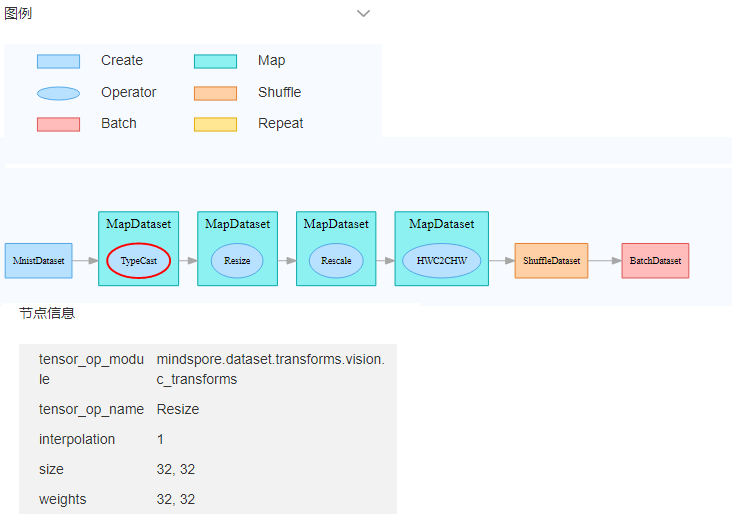Screen dimensions: 732x517
Task: Click the Repeat legend yellow swatch
Action: (215, 124)
